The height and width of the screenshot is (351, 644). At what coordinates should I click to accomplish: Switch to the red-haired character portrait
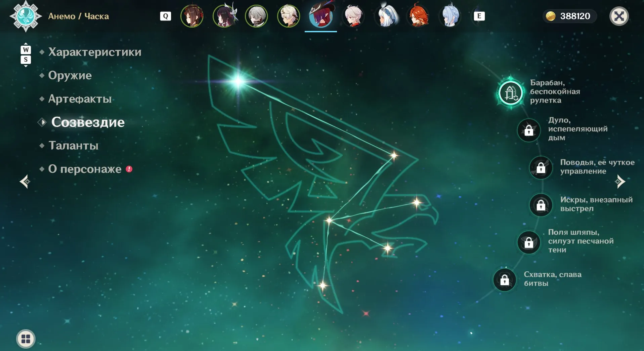(418, 16)
